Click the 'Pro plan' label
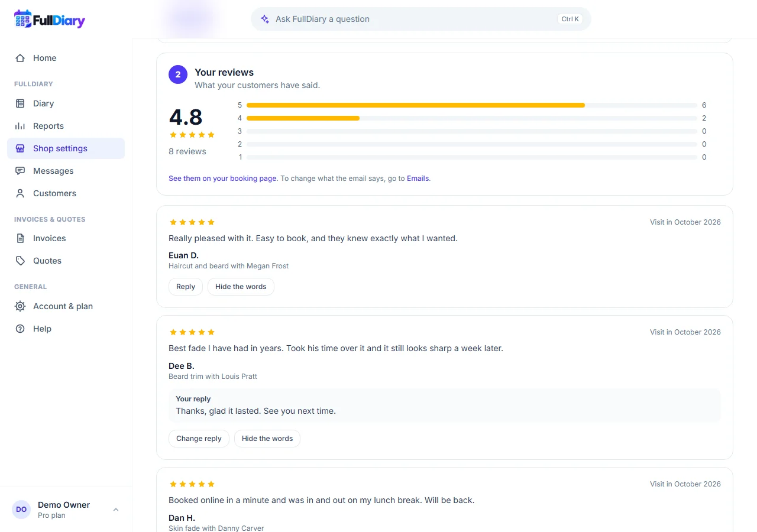This screenshot has width=757, height=532. tap(51, 515)
